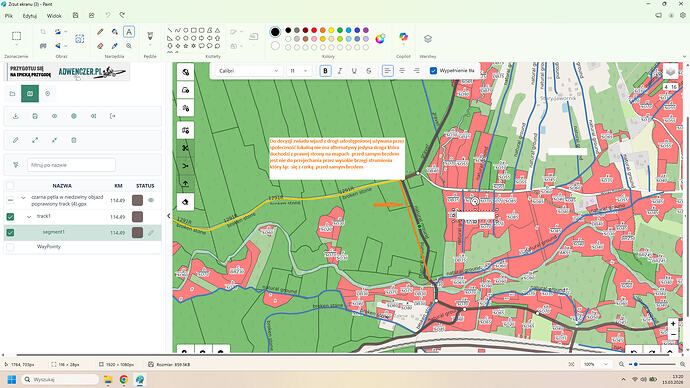Open File Explorer from the taskbar

tap(108, 380)
